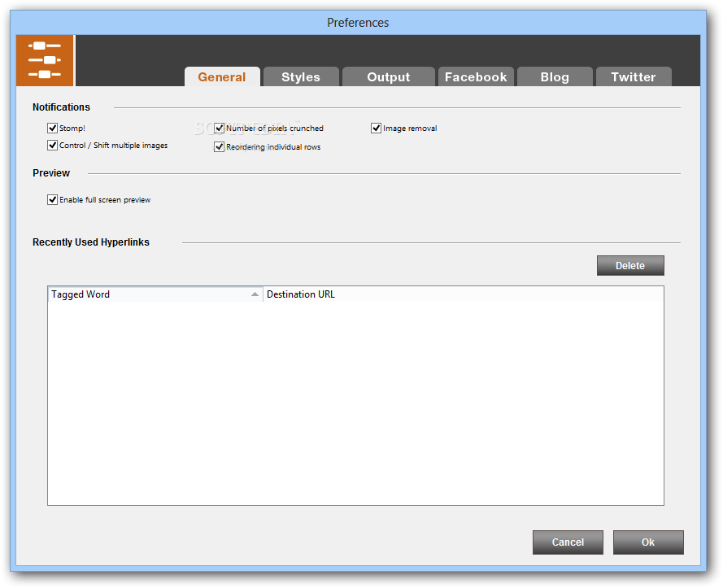Disable Reordering individual rows notification

pyautogui.click(x=219, y=146)
